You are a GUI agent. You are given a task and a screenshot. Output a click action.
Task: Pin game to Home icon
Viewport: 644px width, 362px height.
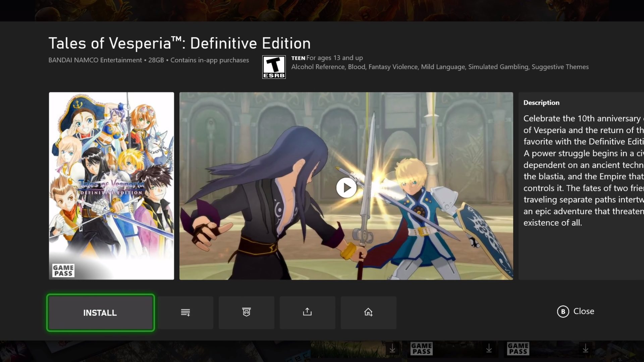368,312
